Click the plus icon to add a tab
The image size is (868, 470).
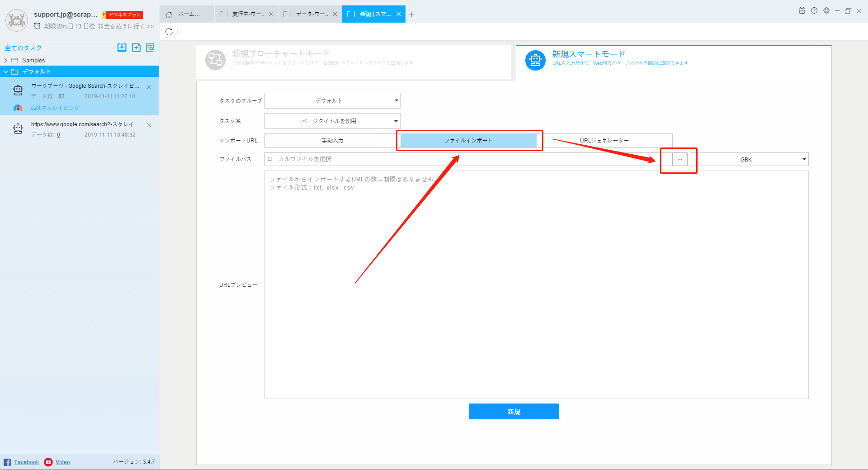[411, 14]
